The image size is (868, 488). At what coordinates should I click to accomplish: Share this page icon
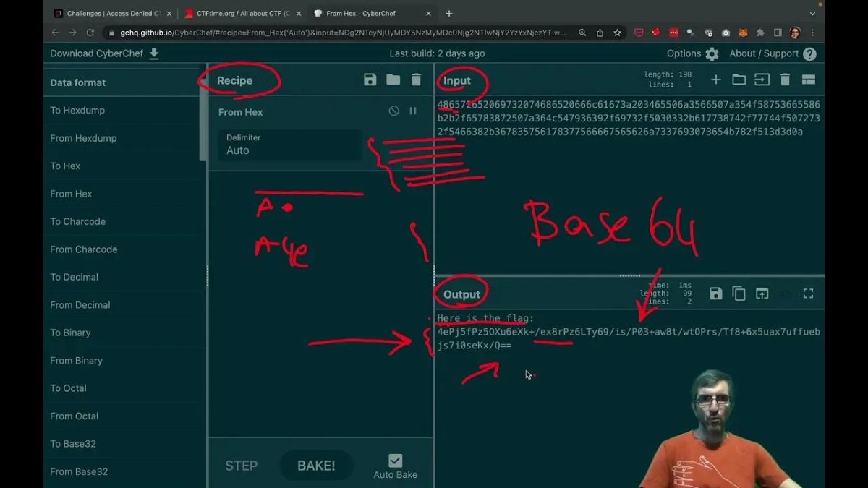(600, 33)
